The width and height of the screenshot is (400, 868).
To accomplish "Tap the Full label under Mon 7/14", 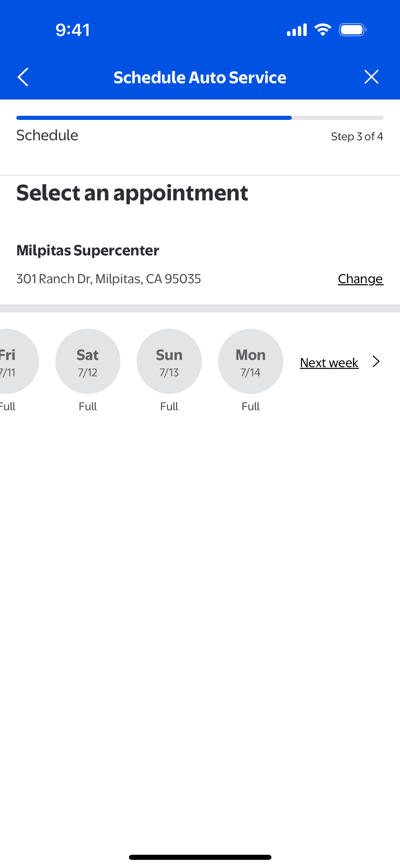I will click(251, 406).
